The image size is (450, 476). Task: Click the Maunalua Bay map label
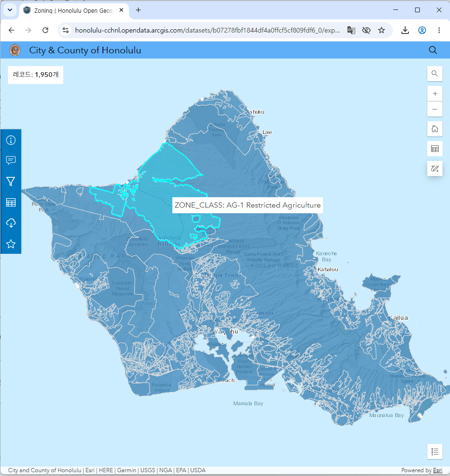click(x=387, y=415)
